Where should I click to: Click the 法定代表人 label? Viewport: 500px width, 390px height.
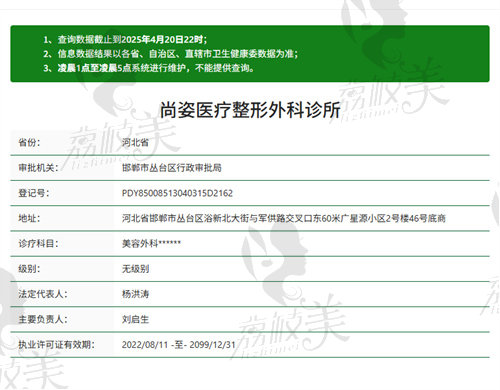click(43, 294)
